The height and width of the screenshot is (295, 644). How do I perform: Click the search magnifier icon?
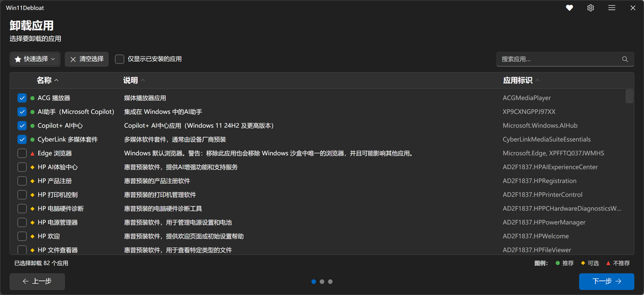click(x=625, y=59)
